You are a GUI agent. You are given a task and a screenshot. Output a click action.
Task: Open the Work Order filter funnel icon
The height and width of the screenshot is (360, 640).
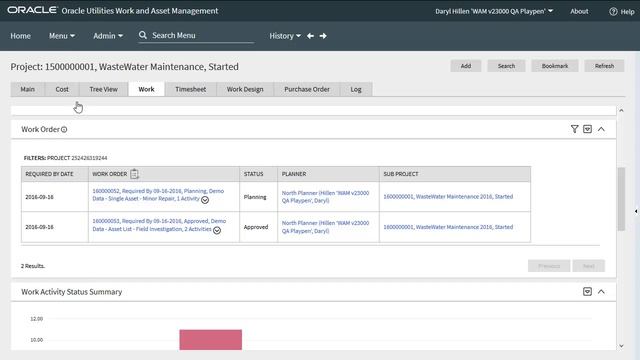point(574,129)
